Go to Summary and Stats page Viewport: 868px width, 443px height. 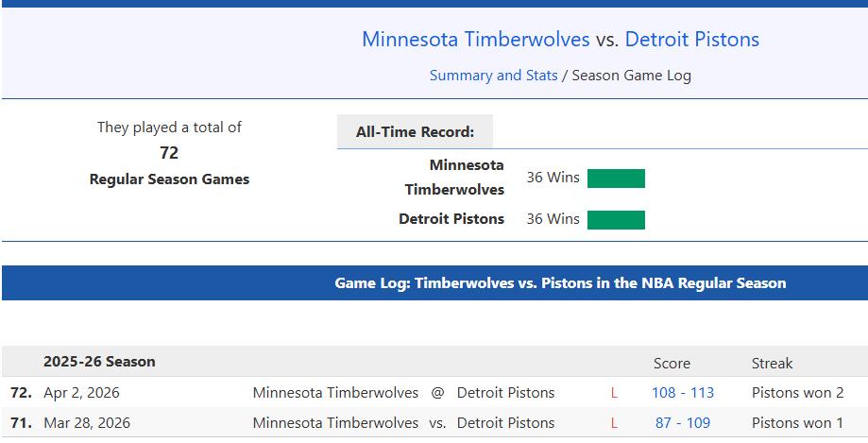pos(493,76)
